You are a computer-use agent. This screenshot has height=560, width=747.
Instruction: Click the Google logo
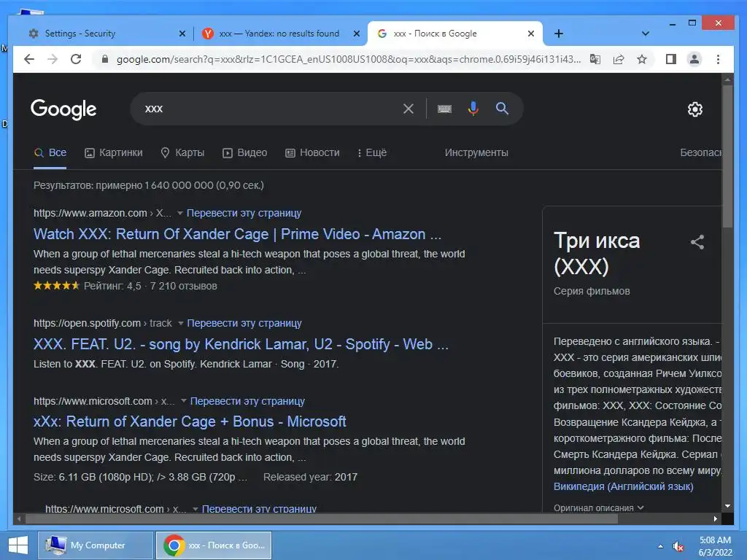[63, 109]
